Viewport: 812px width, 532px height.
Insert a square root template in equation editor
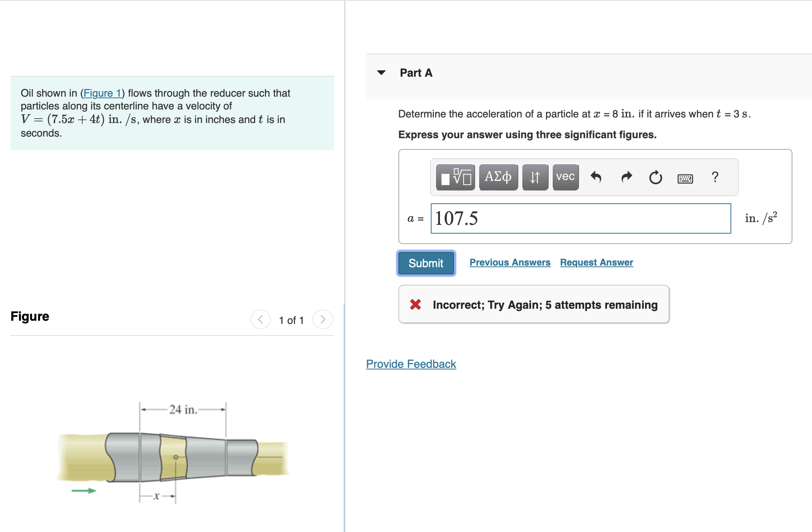tap(456, 177)
